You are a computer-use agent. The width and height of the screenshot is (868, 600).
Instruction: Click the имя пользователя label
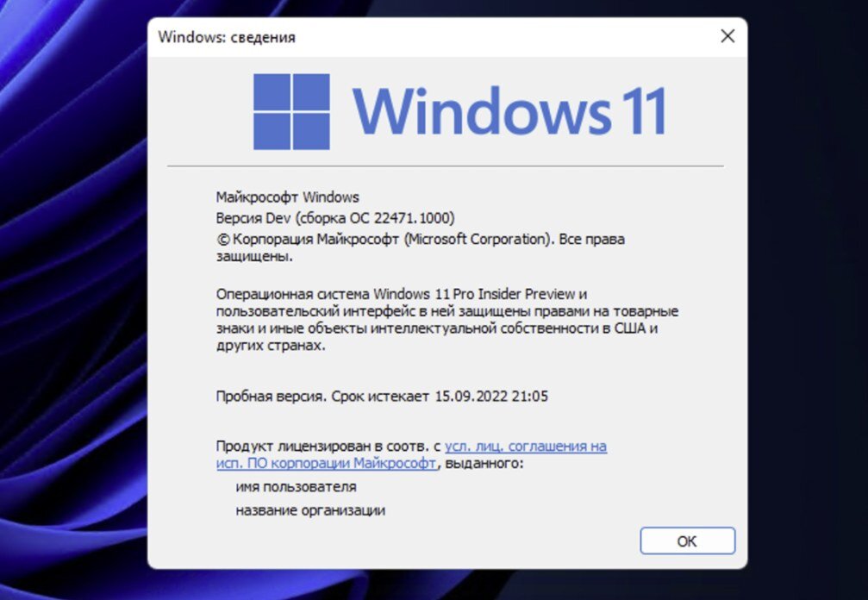297,487
